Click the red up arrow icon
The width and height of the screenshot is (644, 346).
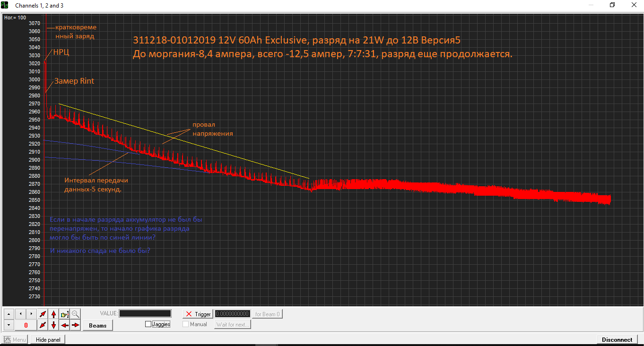(x=54, y=314)
